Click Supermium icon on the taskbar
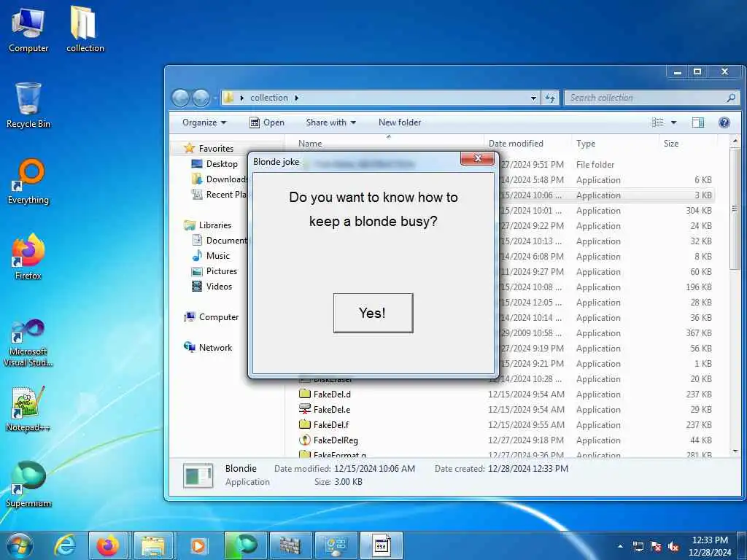The width and height of the screenshot is (747, 560). coord(246,545)
